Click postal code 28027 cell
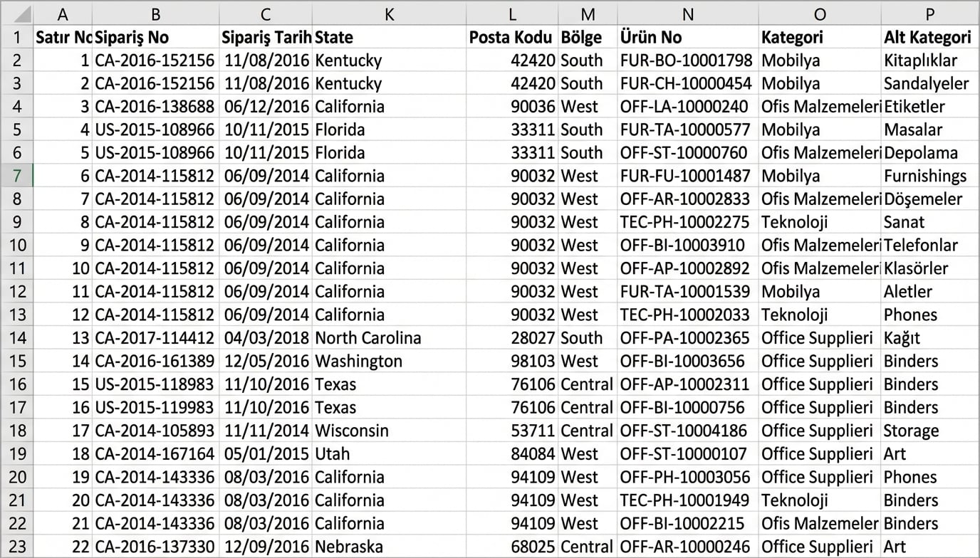Image resolution: width=980 pixels, height=558 pixels. (533, 338)
